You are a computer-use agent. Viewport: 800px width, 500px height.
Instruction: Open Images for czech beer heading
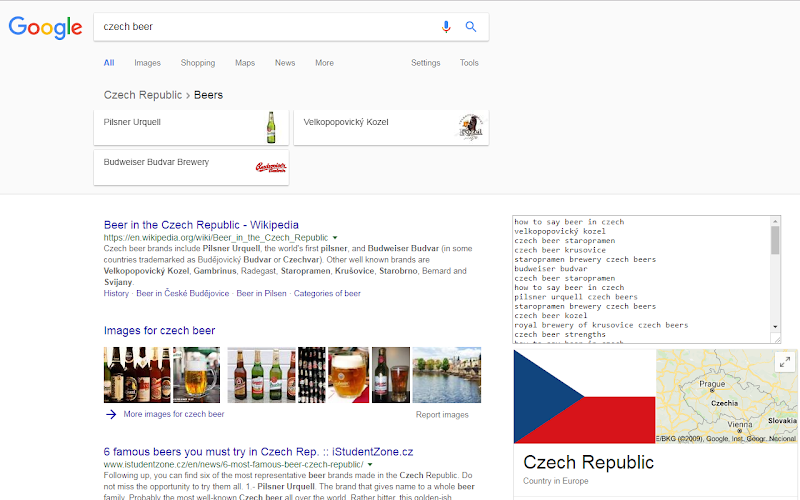tap(159, 331)
